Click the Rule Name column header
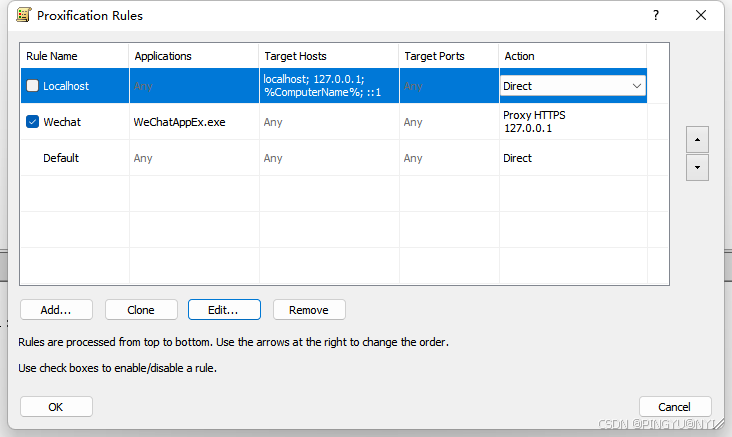The image size is (732, 437). click(x=74, y=56)
